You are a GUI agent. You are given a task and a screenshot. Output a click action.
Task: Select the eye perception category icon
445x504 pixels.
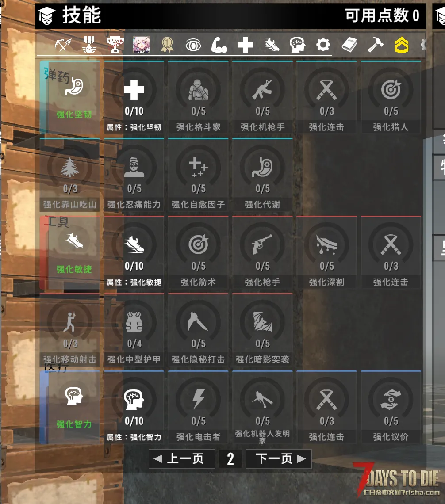(193, 45)
